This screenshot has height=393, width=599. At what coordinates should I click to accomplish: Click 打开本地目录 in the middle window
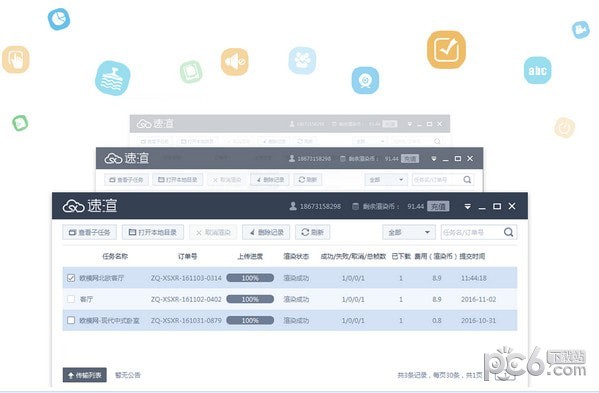click(x=178, y=180)
